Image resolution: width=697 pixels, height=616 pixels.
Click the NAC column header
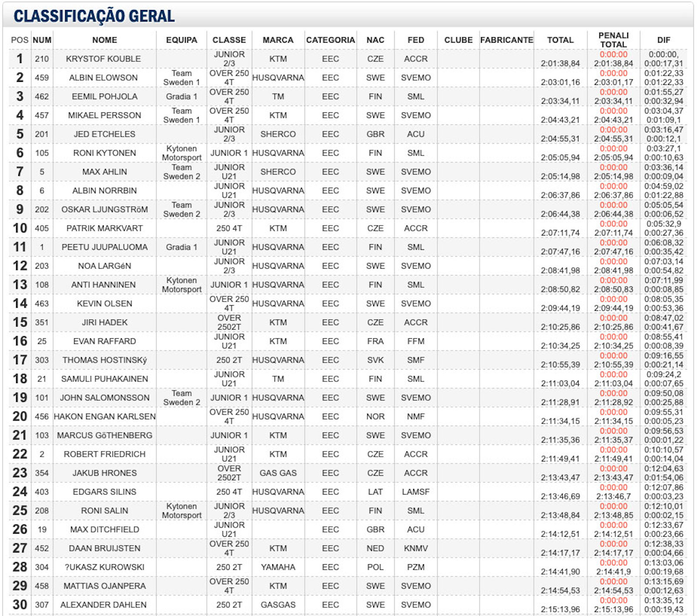tap(375, 40)
